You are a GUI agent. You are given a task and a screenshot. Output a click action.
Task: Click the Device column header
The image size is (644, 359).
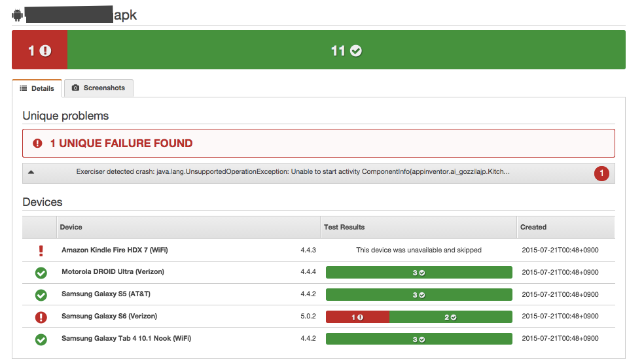tap(188, 228)
